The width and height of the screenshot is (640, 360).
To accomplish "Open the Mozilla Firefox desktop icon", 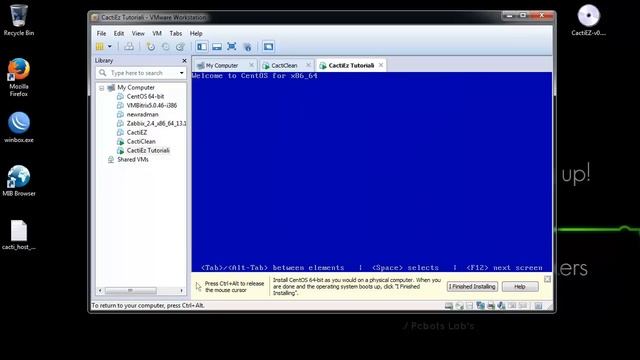I will (19, 78).
